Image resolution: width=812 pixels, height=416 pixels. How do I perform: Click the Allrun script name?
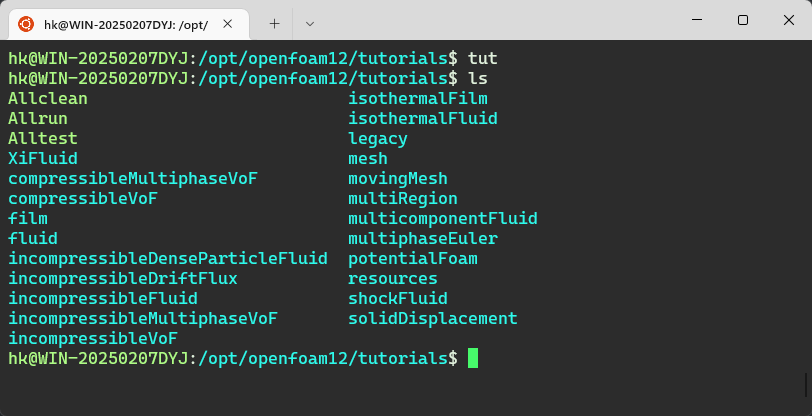[x=38, y=118]
